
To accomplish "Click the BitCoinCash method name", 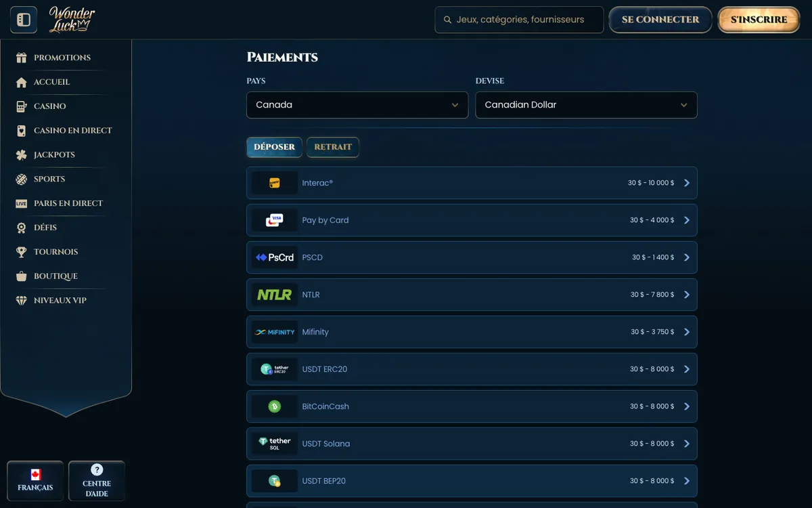I will (325, 406).
